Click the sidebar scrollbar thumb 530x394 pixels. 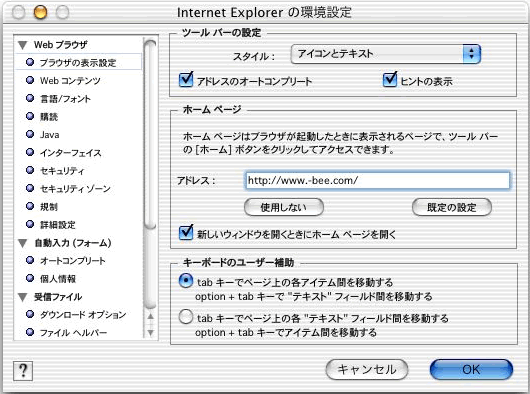[x=150, y=134]
